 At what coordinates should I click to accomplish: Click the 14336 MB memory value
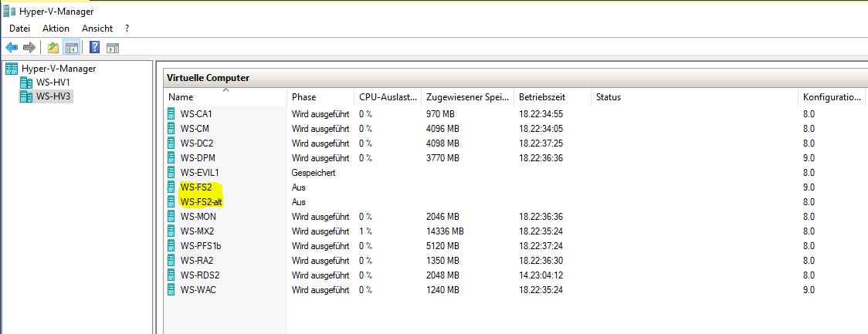445,231
